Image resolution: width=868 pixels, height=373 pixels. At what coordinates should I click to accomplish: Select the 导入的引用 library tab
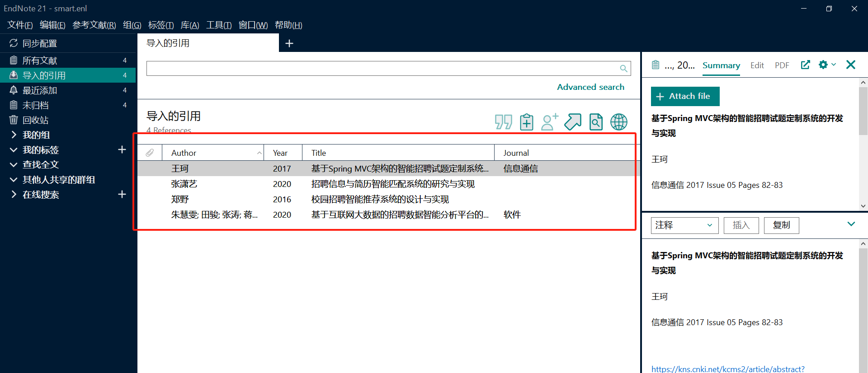[x=208, y=43]
